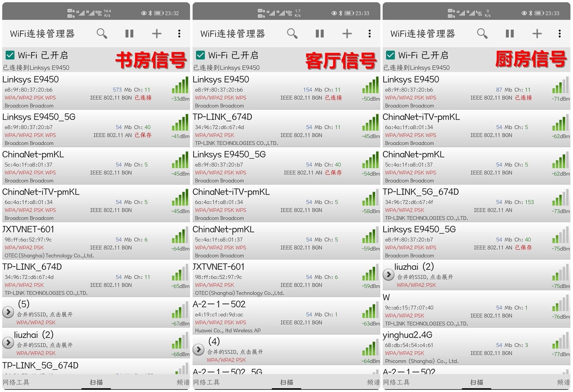Tap the search icon in the 书房信号 screen

tap(102, 33)
